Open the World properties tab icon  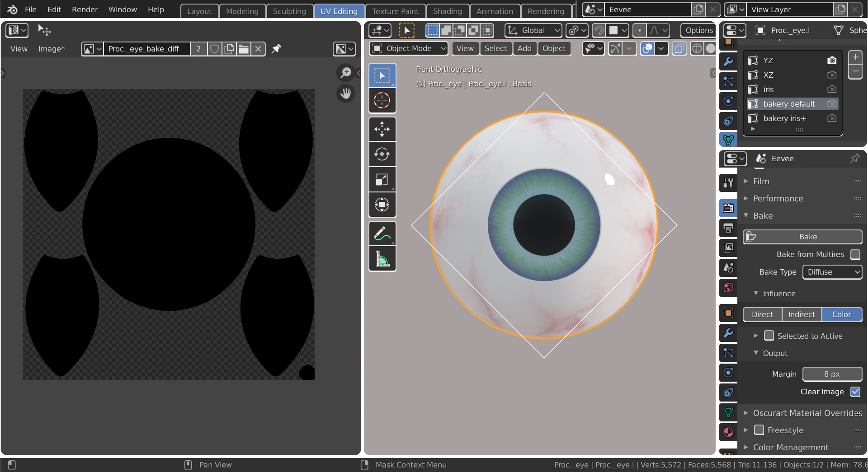point(728,288)
